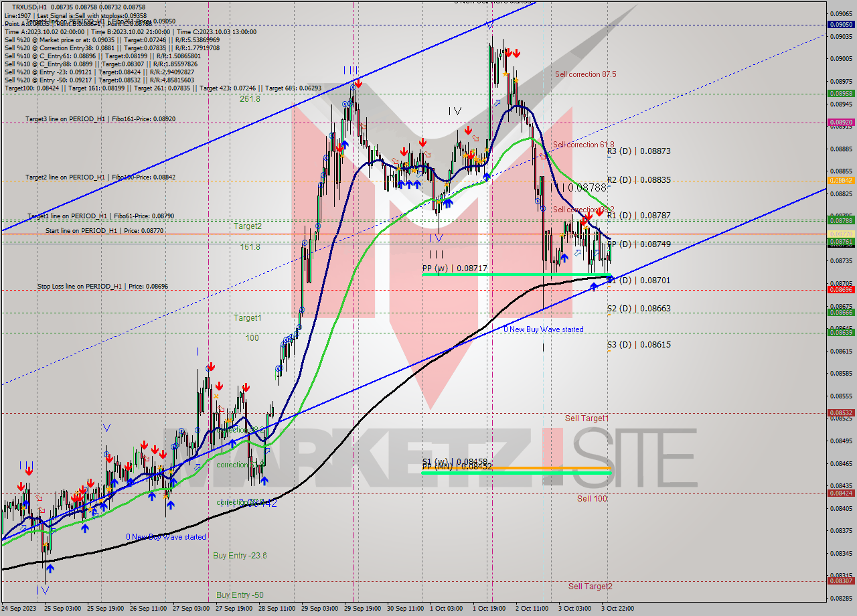Click the green '161.8' Fibonacci level label

(x=250, y=247)
